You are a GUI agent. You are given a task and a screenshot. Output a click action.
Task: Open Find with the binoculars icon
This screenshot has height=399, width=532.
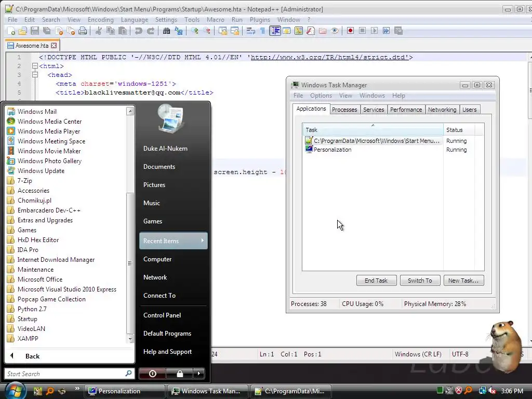tap(166, 31)
